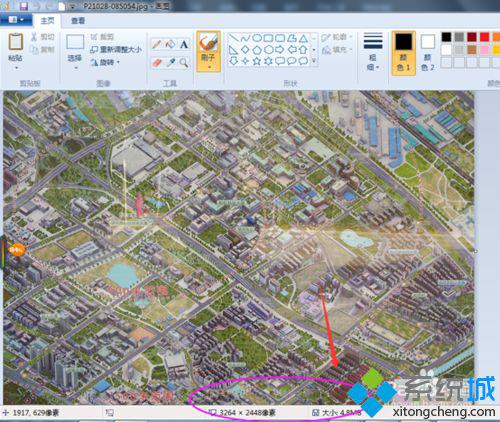Choose the five-point star shape

click(256, 61)
